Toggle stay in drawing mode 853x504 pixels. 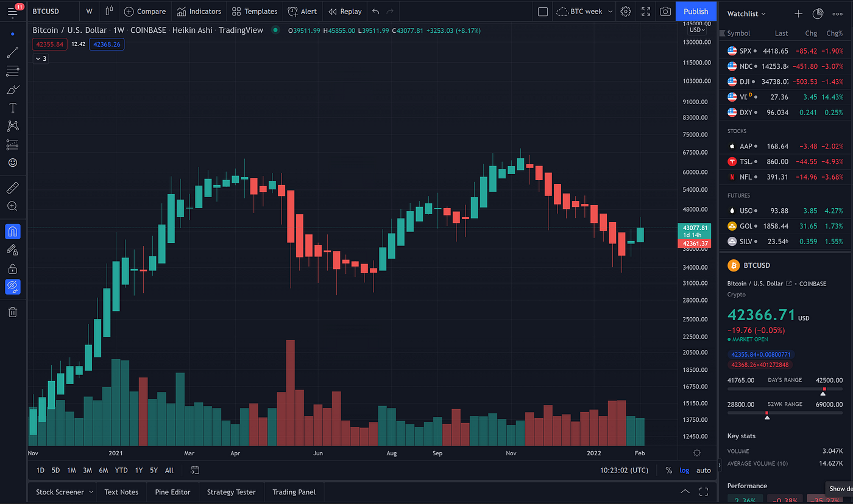point(13,250)
